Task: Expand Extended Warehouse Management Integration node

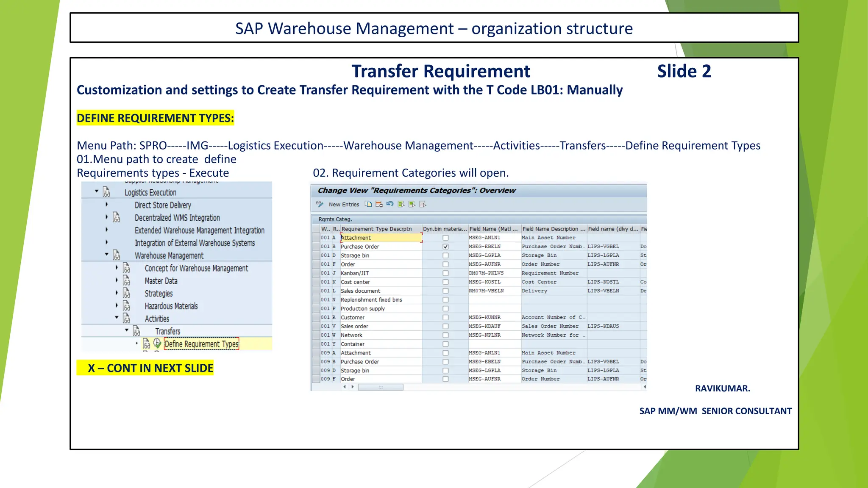Action: 106,230
